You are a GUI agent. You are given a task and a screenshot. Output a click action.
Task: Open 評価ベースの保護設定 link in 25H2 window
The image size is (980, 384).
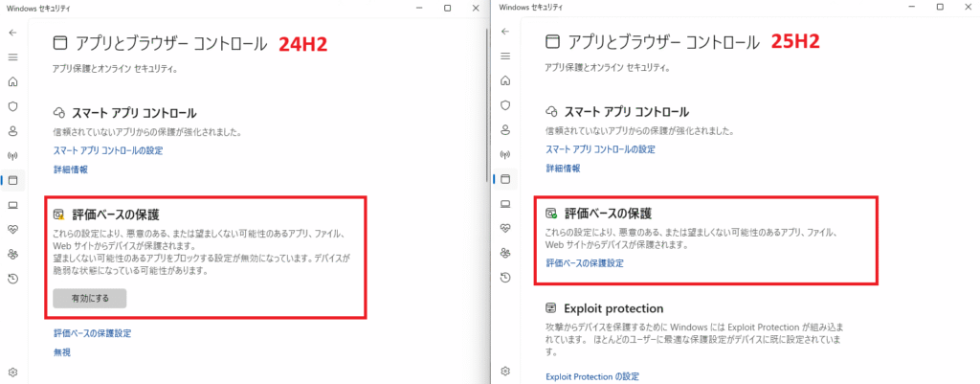tap(584, 262)
